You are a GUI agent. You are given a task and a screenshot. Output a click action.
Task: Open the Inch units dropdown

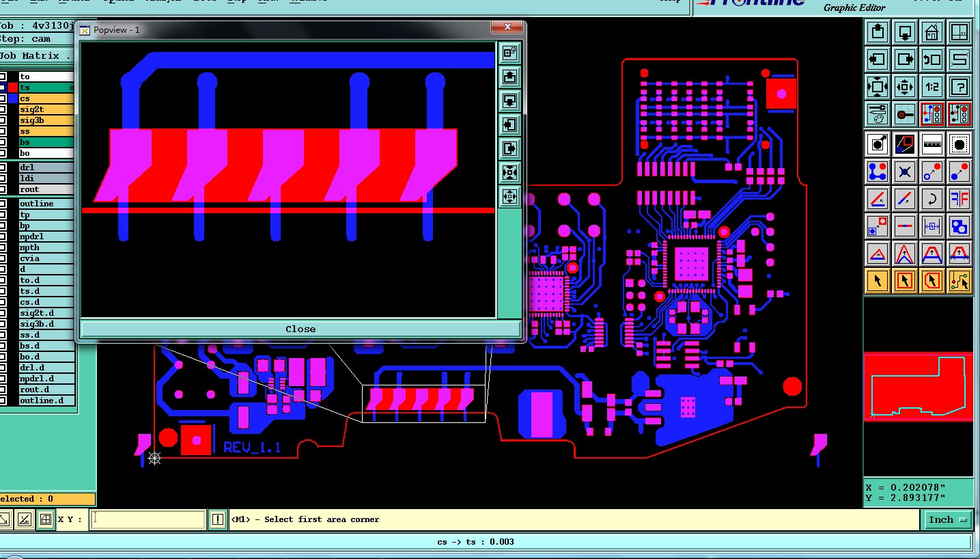[947, 519]
